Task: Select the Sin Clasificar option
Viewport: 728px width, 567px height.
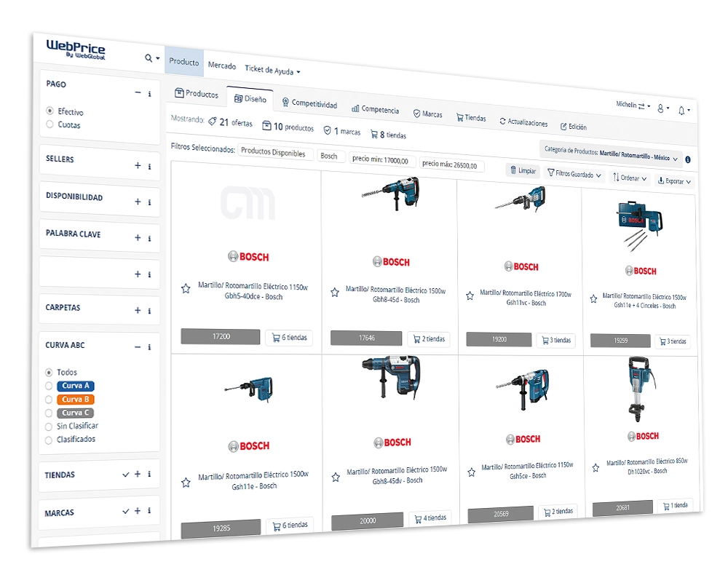Action: point(48,427)
